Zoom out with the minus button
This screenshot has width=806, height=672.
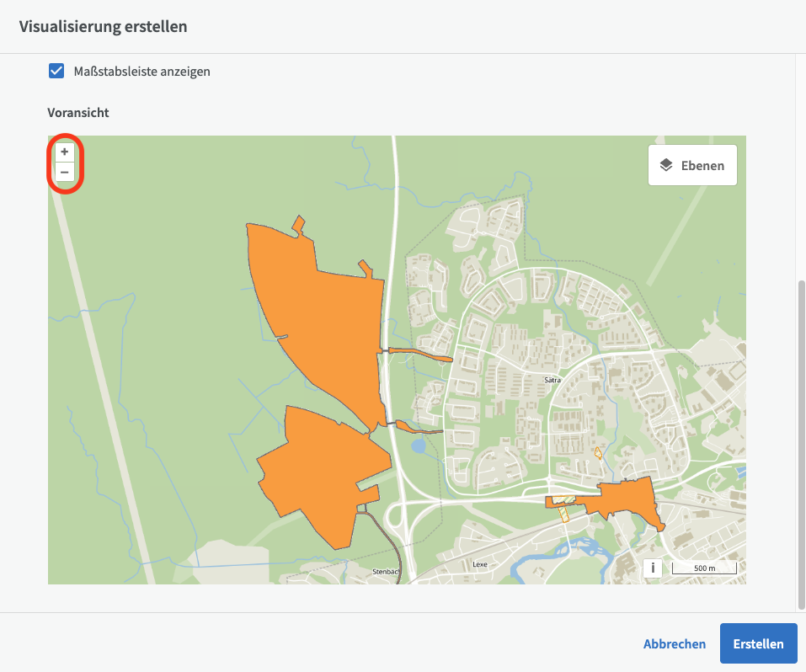(64, 173)
